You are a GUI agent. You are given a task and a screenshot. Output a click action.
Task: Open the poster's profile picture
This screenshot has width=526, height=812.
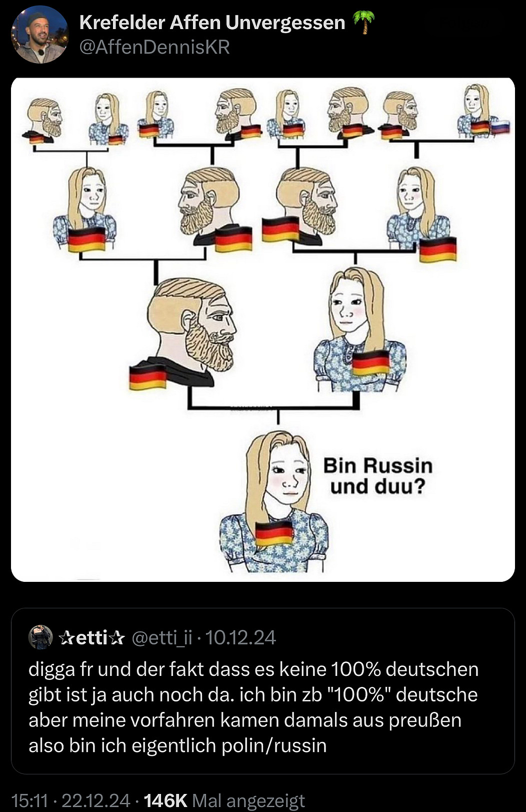tap(39, 35)
